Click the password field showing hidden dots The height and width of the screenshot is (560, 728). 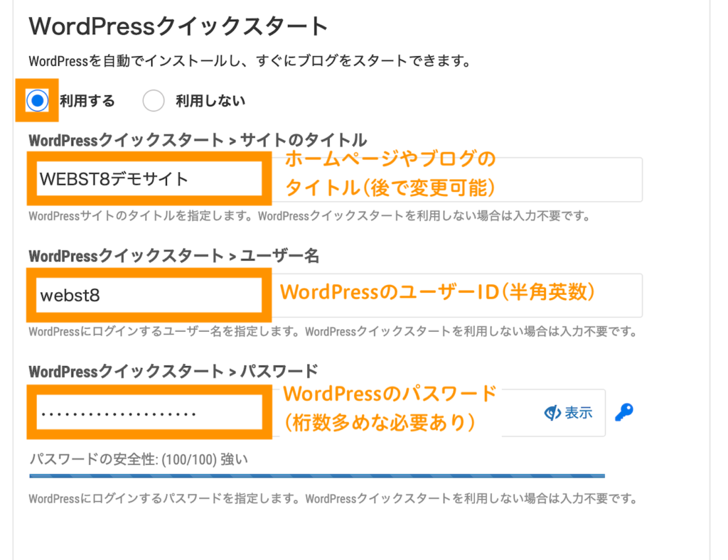[142, 412]
